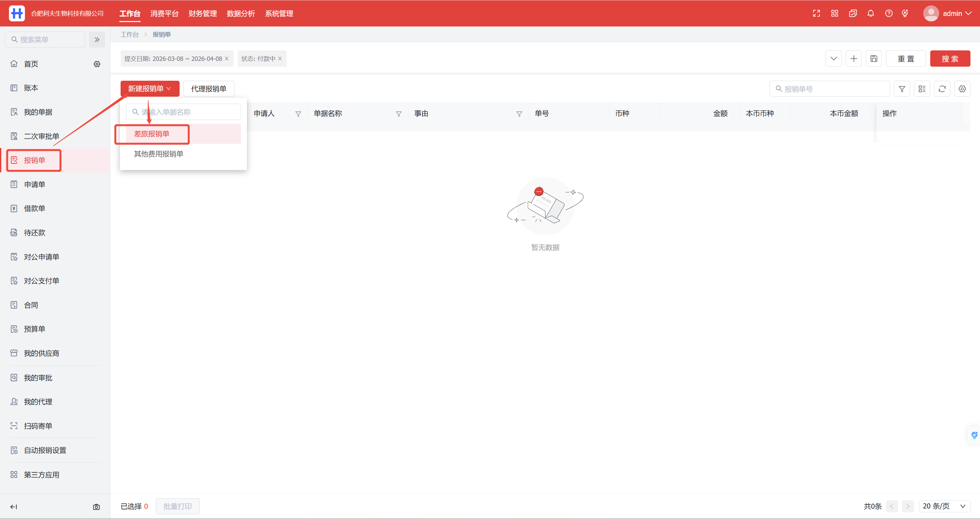This screenshot has height=519, width=980.
Task: Toggle the table filter funnel button
Action: 902,89
